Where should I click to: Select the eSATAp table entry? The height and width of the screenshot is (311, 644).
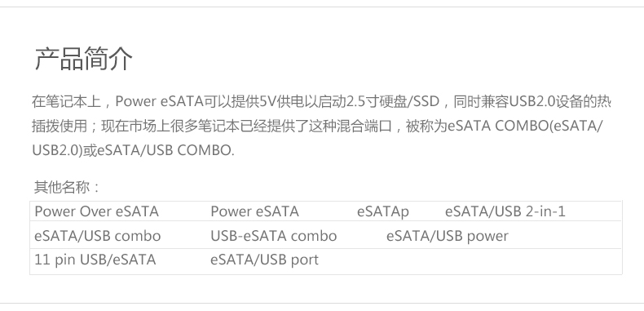383,212
